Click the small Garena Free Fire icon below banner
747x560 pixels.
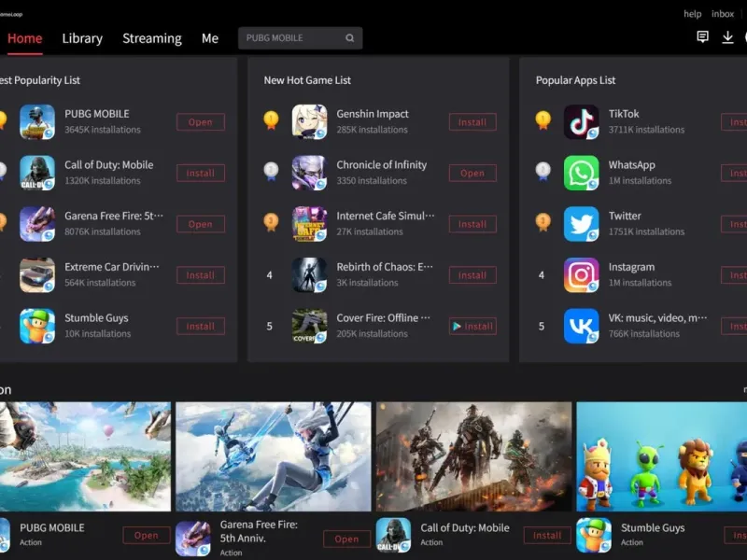[193, 539]
